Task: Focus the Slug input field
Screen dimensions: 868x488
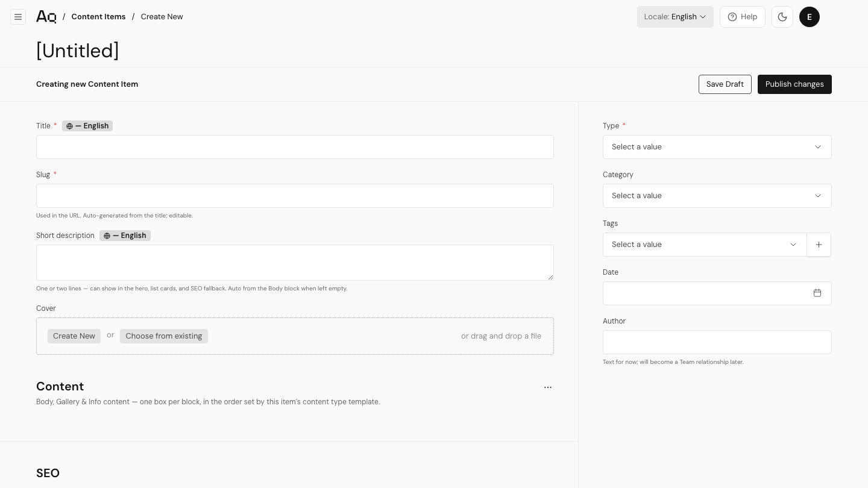Action: [295, 196]
